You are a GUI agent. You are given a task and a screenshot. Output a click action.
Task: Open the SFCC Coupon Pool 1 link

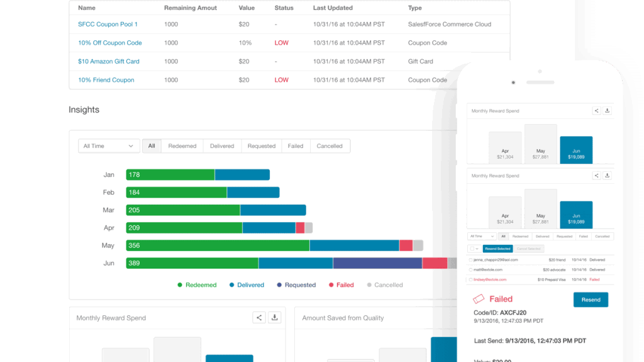pos(108,25)
